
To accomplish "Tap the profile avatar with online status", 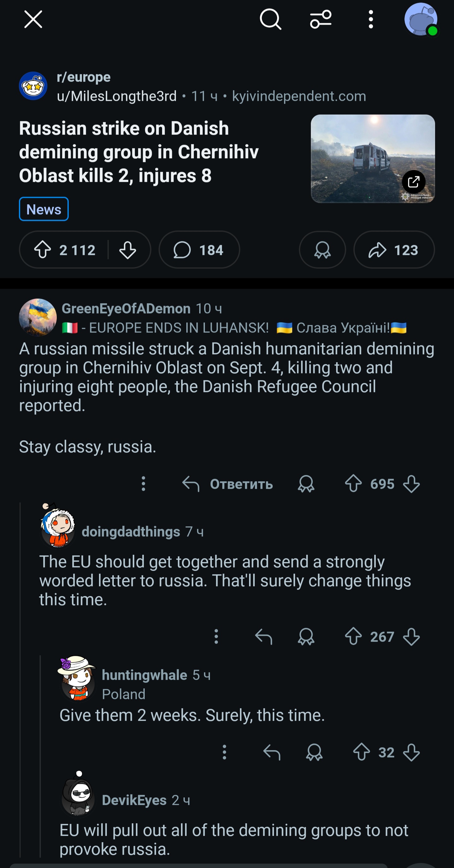I will [x=421, y=20].
